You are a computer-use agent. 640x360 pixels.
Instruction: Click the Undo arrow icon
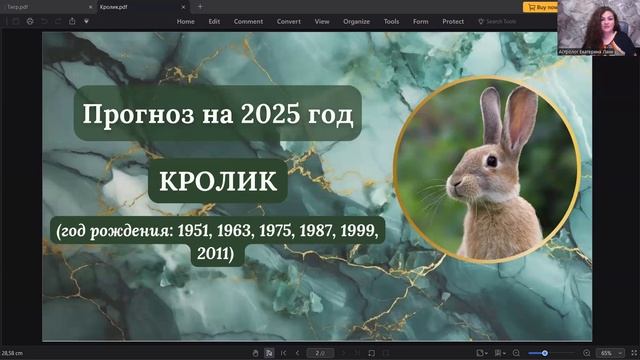pyautogui.click(x=44, y=21)
